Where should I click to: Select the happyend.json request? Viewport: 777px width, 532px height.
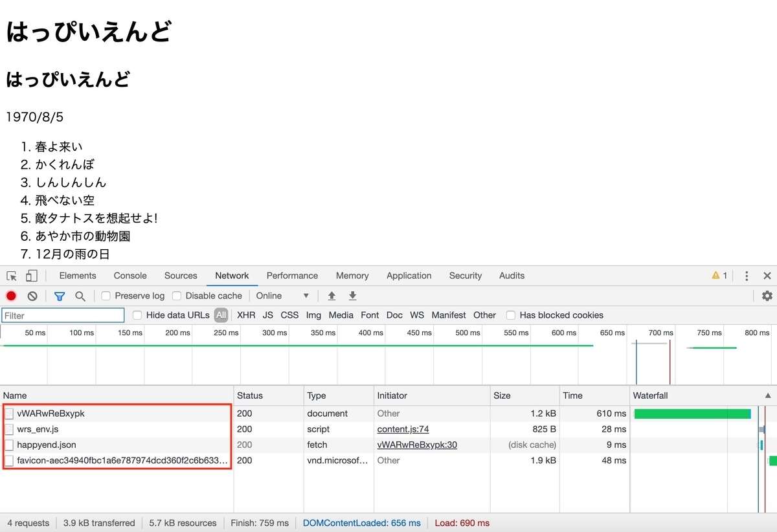point(388,445)
